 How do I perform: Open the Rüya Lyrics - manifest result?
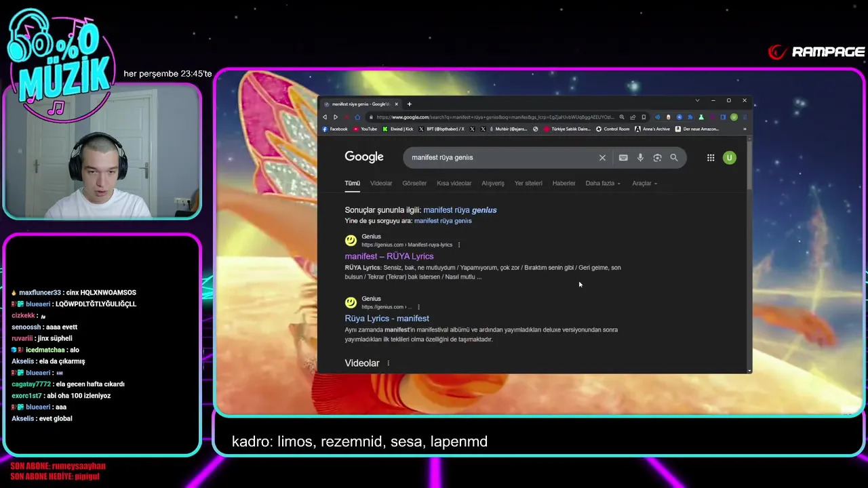pos(387,318)
